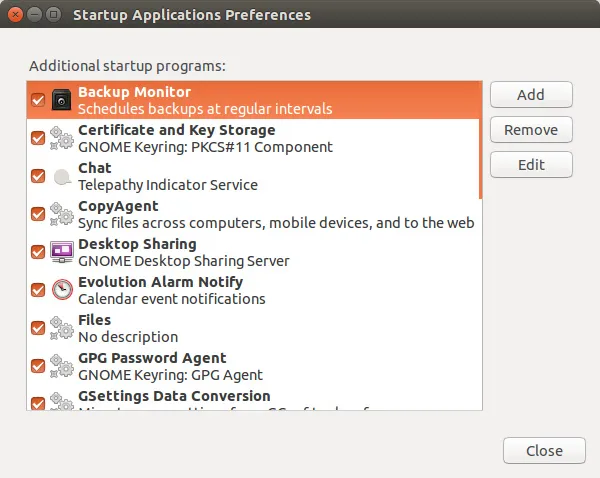Uncheck the Evolution Alarm Notify checkbox
600x478 pixels.
(x=38, y=290)
